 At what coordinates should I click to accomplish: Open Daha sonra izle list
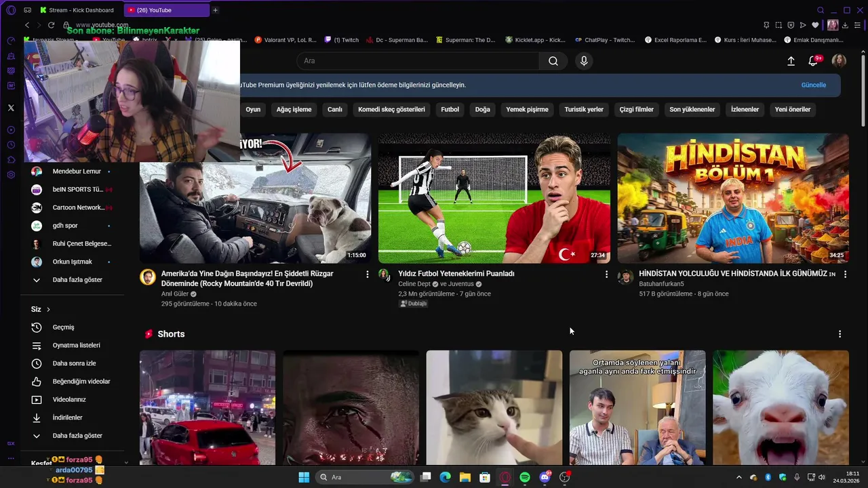pos(72,363)
